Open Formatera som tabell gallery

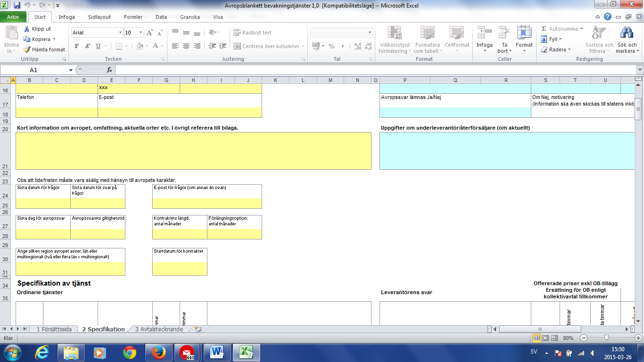pyautogui.click(x=427, y=40)
